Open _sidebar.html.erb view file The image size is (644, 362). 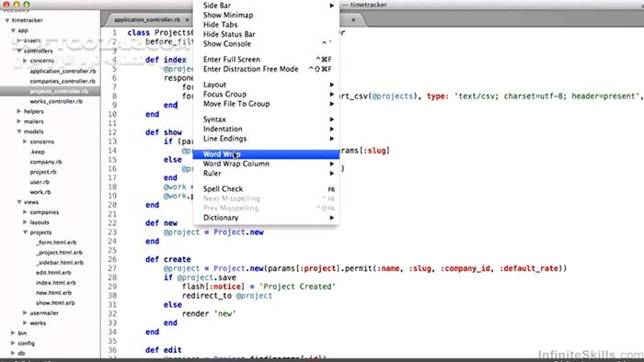60,263
